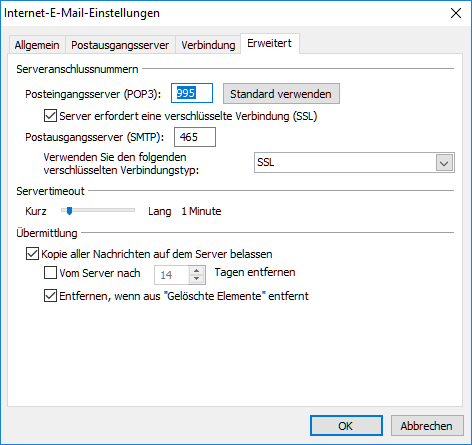Enable the Vom Server nach Tagen checkbox
Screen dimensions: 472x445
[50, 273]
